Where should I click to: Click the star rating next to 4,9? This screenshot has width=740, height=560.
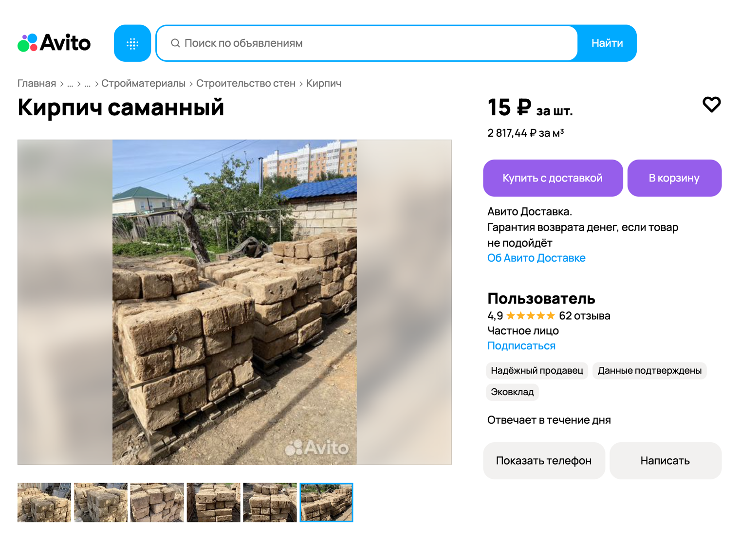click(531, 316)
